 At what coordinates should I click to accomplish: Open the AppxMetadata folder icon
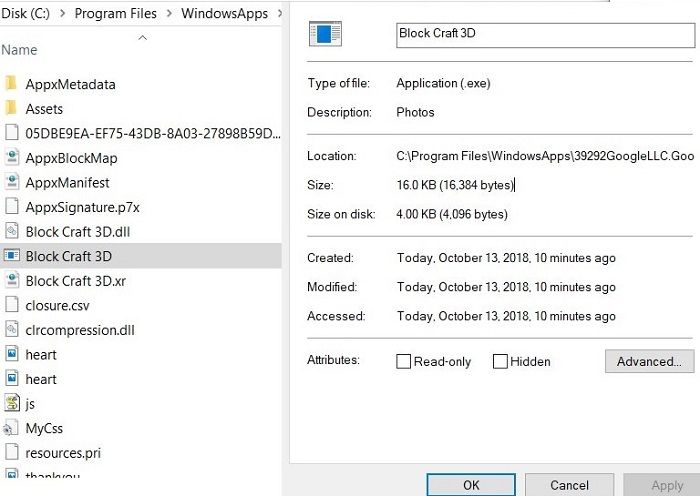tap(12, 84)
